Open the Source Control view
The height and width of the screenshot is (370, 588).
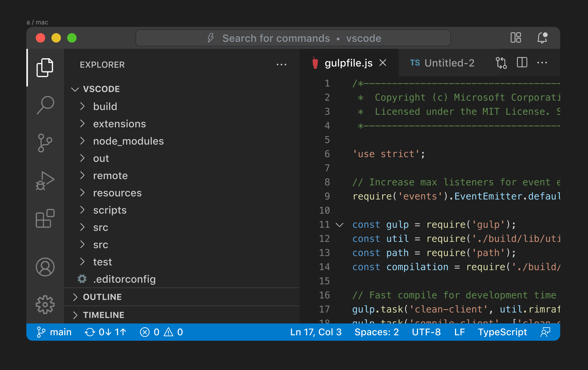click(45, 143)
